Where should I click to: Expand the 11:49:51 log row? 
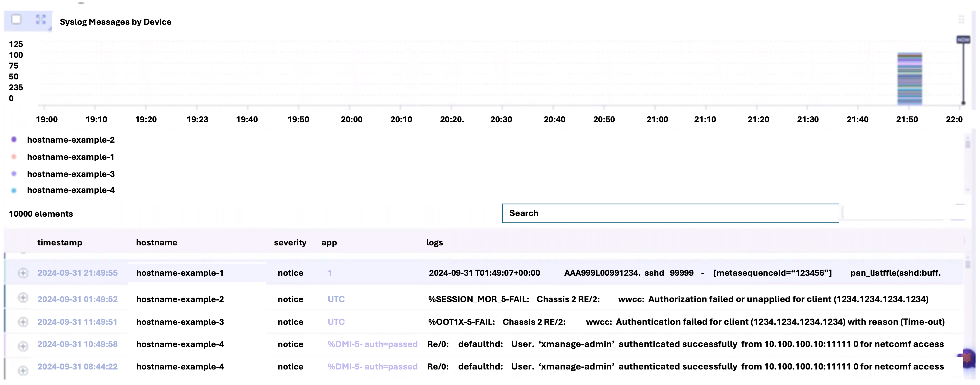[x=23, y=322]
